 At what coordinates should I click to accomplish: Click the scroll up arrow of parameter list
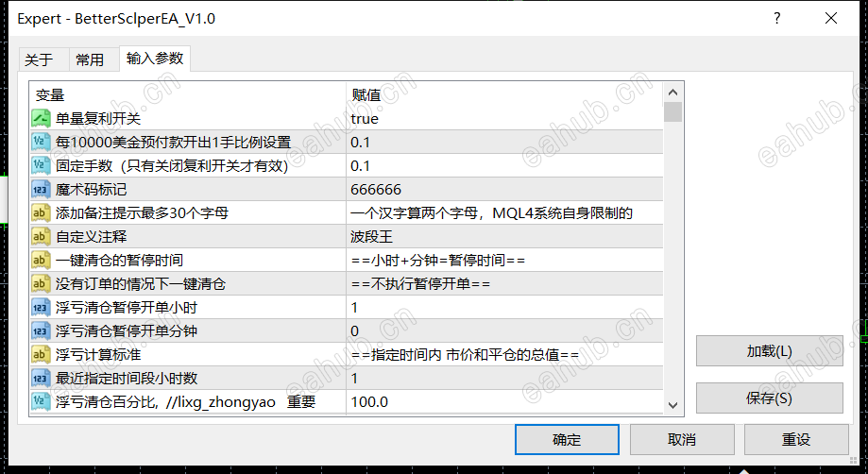672,92
